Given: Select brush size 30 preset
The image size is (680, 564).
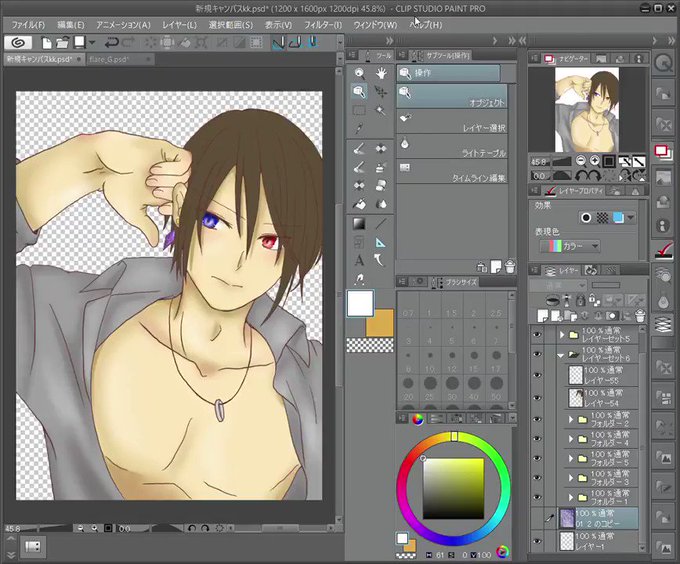Looking at the screenshot, I should pos(452,386).
